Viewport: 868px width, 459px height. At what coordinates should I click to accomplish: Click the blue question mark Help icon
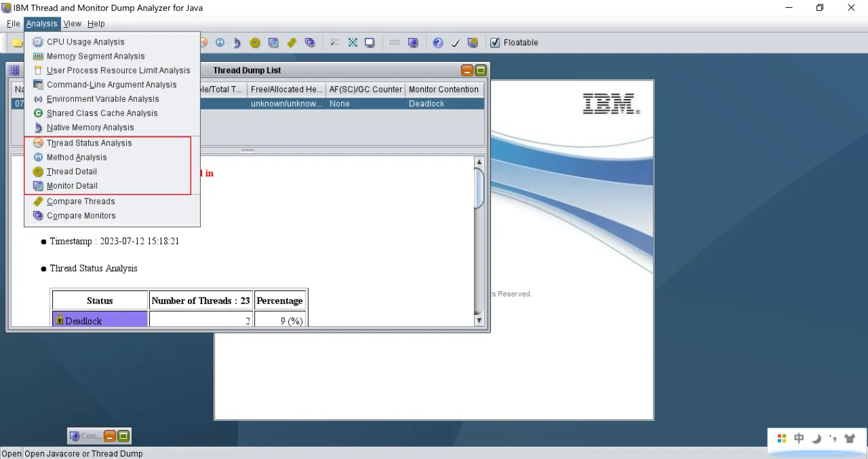[x=438, y=42]
